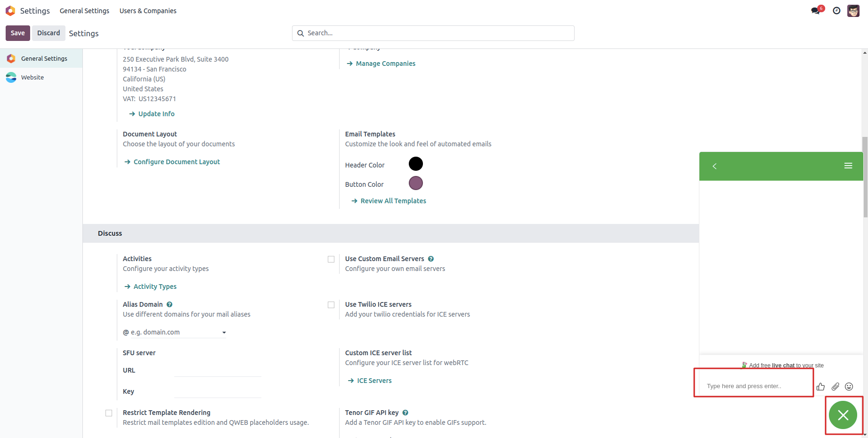Expand the Alias Domain dropdown

click(x=224, y=333)
